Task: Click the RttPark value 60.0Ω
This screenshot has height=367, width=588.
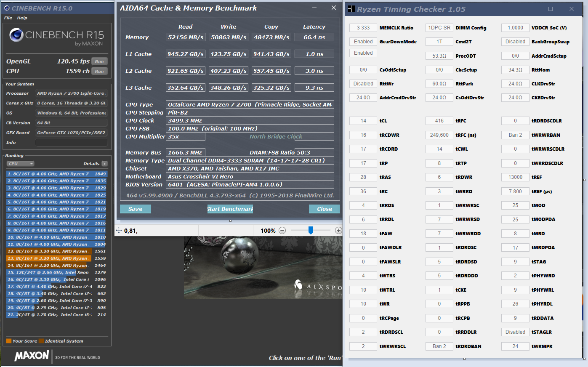Action: (439, 84)
